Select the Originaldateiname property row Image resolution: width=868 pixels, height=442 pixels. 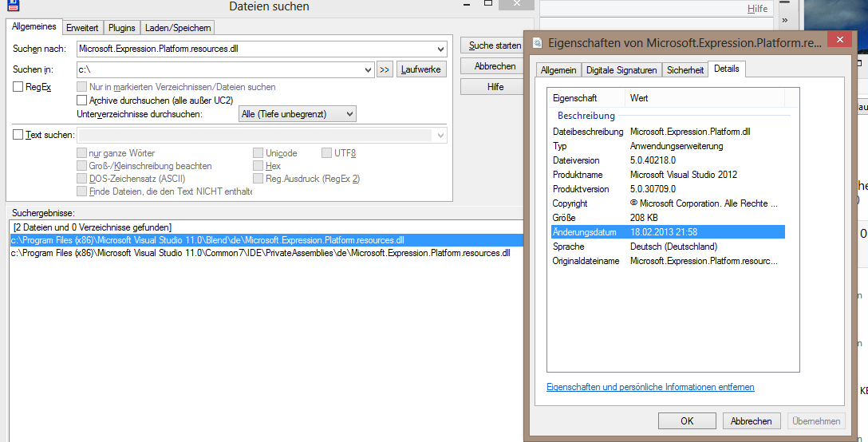[x=669, y=261]
